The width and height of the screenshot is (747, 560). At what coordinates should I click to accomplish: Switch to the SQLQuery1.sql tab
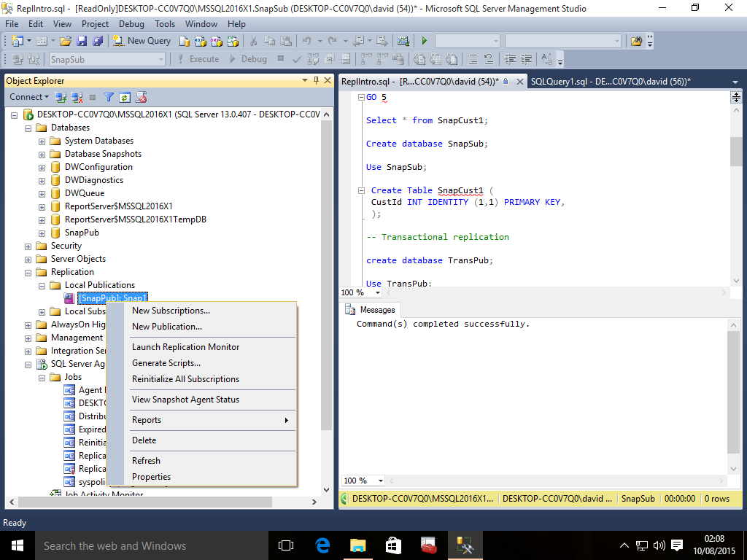610,82
